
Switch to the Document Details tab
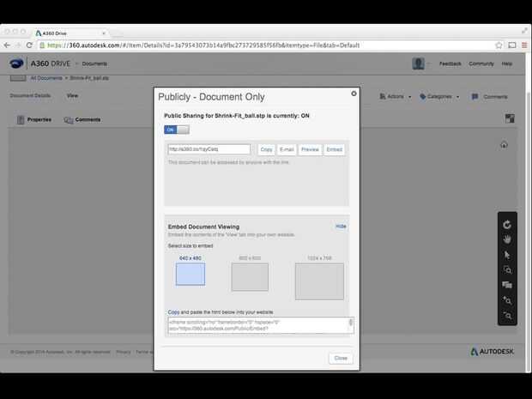(x=30, y=96)
